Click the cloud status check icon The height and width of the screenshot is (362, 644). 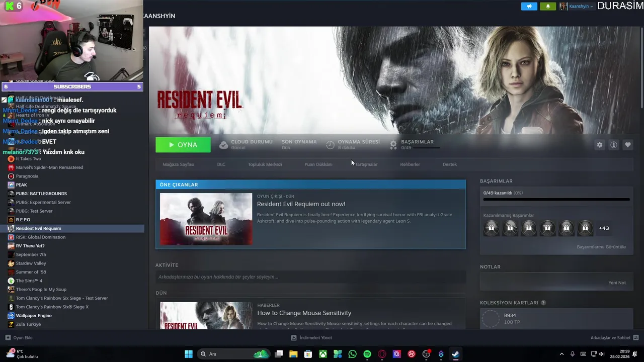coord(223,145)
